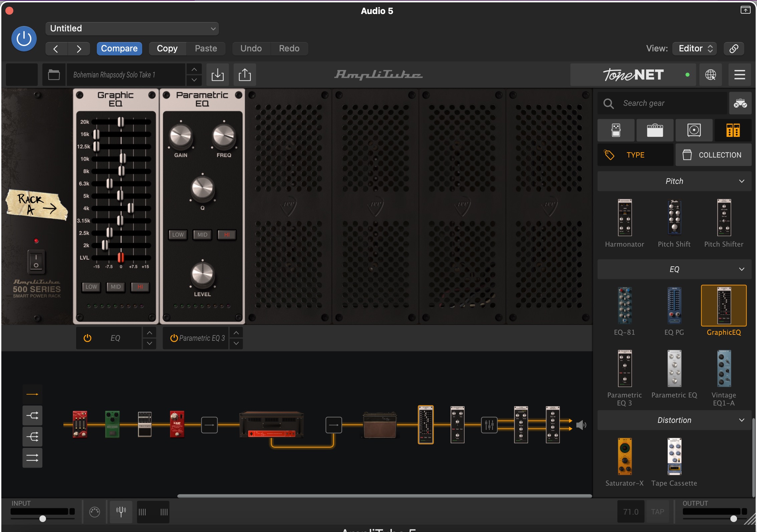Image resolution: width=757 pixels, height=532 pixels.
Task: Toggle Parametric EQ HI band button
Action: point(227,235)
